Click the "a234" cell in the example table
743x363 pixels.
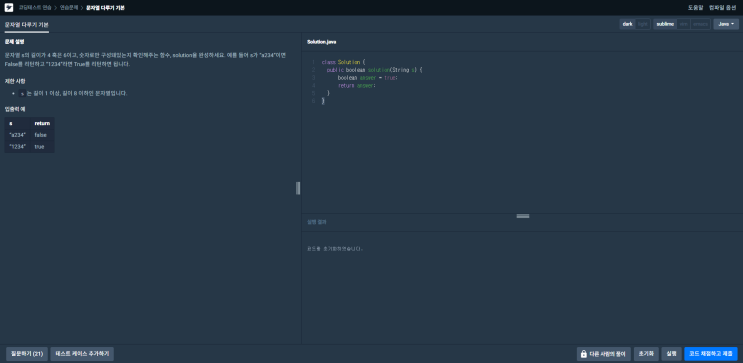click(18, 135)
